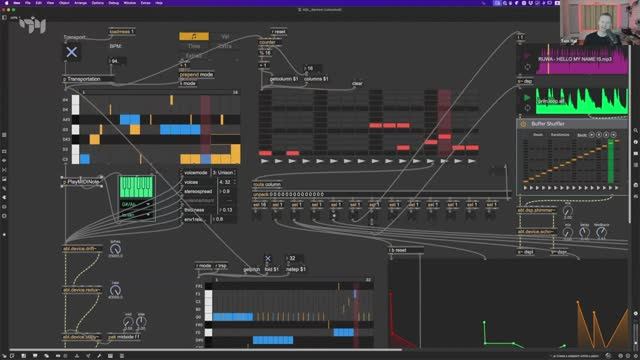This screenshot has height=360, width=640.
Task: Open the Arrange menu
Action: point(80,3)
